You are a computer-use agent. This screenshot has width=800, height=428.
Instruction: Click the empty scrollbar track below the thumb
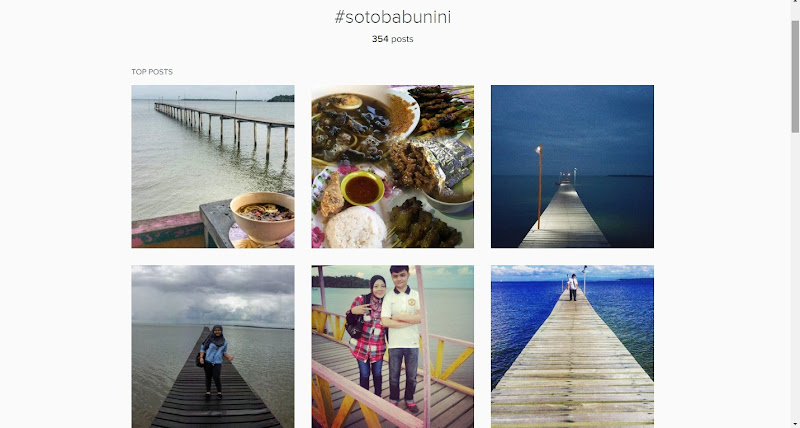point(795,281)
